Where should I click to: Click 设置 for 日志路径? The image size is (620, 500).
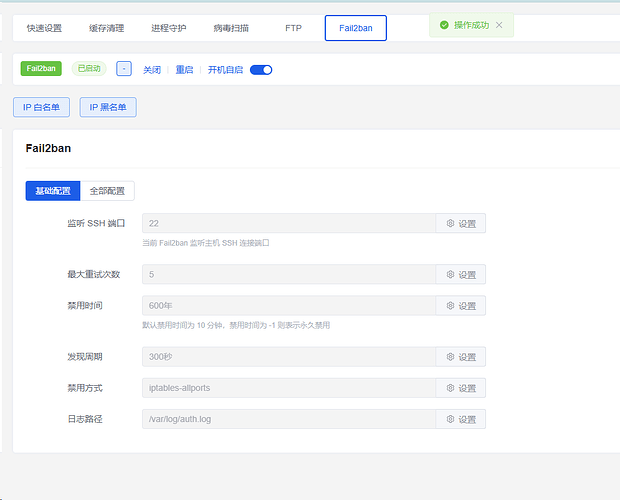tap(461, 419)
